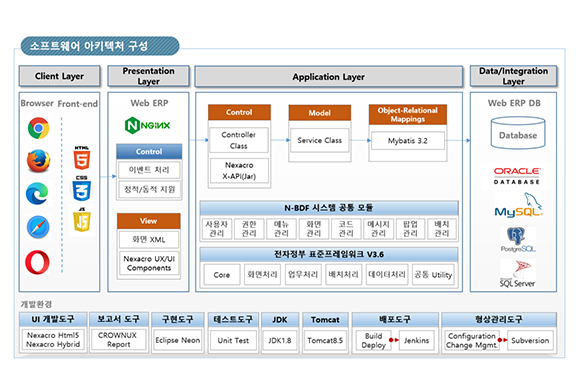Click the Firefox browser icon
580x392 pixels.
point(38,161)
